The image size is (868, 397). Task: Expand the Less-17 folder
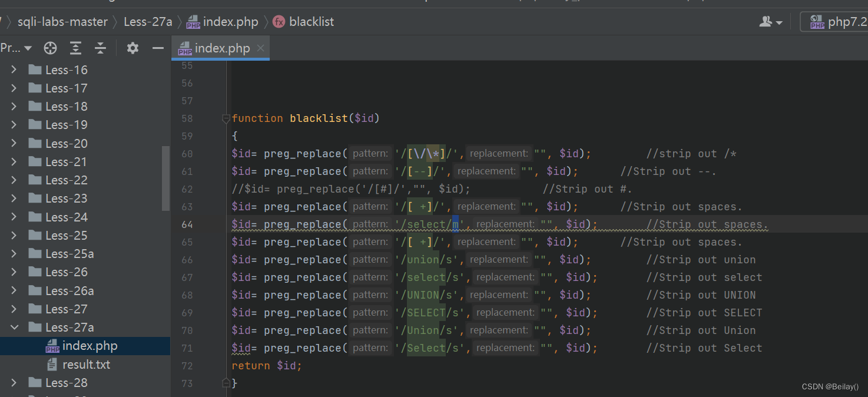click(x=14, y=88)
